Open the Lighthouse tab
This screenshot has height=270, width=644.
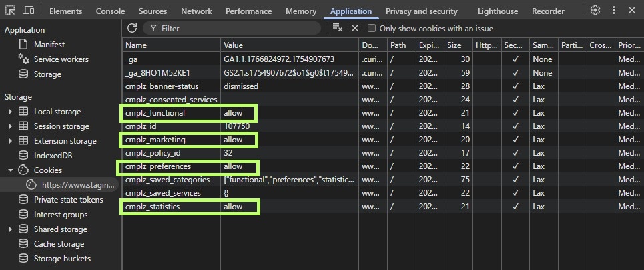pos(498,11)
